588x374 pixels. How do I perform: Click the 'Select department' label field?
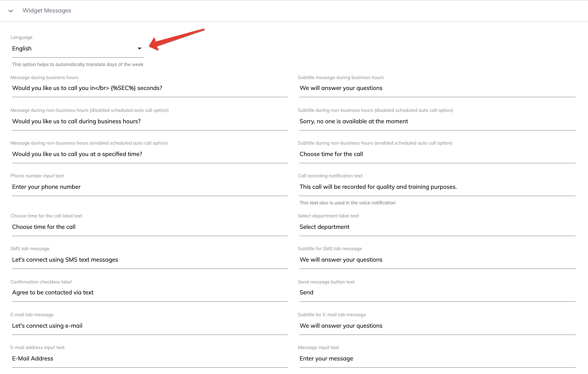point(437,227)
